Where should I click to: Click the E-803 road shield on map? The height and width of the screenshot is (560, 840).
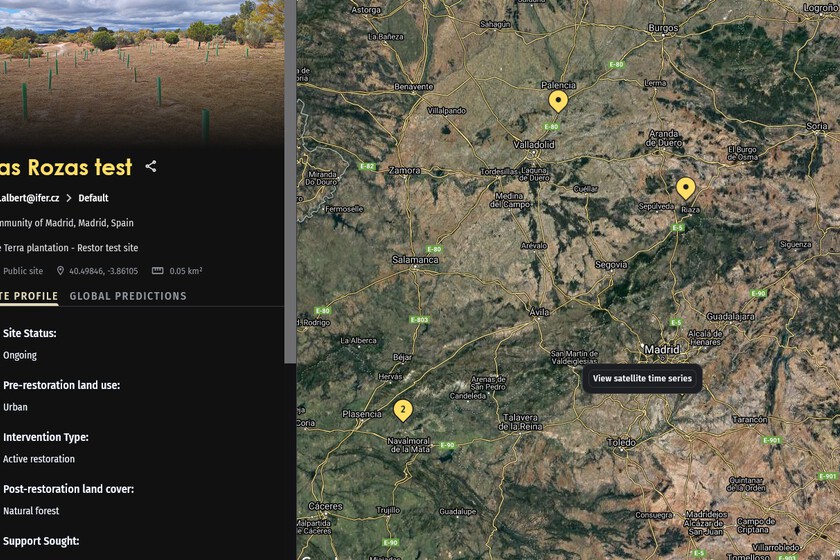(x=419, y=320)
